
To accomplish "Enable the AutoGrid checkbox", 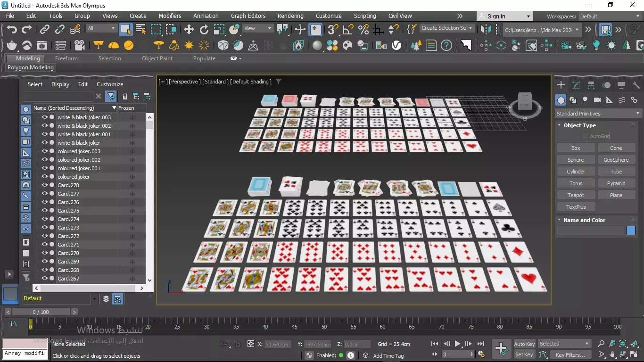I will (585, 136).
